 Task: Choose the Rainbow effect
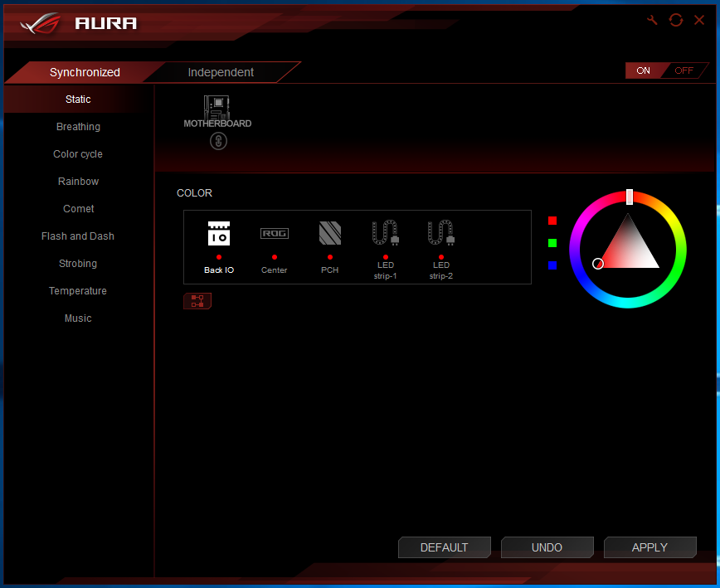(x=78, y=182)
